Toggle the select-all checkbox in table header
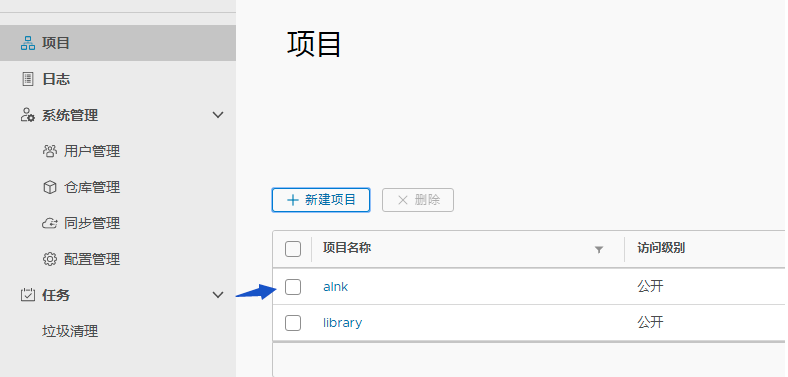The height and width of the screenshot is (377, 788). click(x=293, y=249)
